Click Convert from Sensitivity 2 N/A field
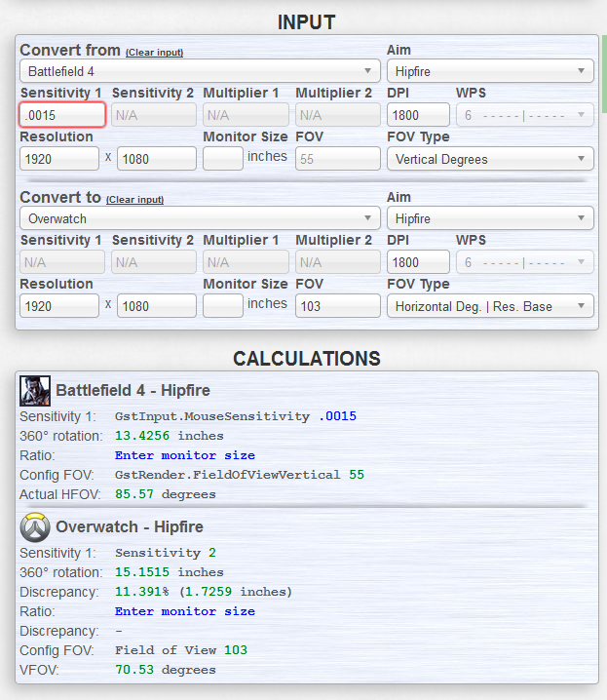Viewport: 607px width, 700px height. (x=154, y=115)
